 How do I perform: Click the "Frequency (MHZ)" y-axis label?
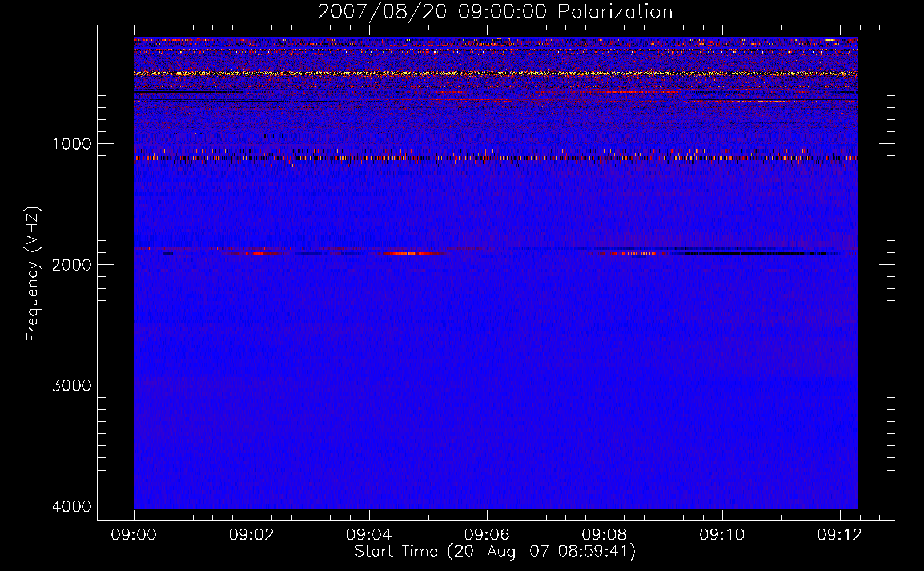tap(33, 274)
